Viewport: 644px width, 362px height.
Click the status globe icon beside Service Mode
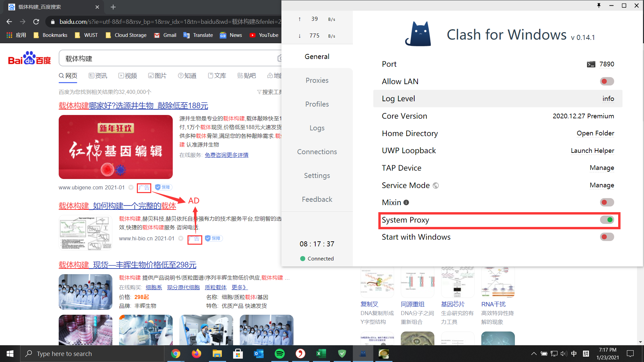(x=436, y=185)
